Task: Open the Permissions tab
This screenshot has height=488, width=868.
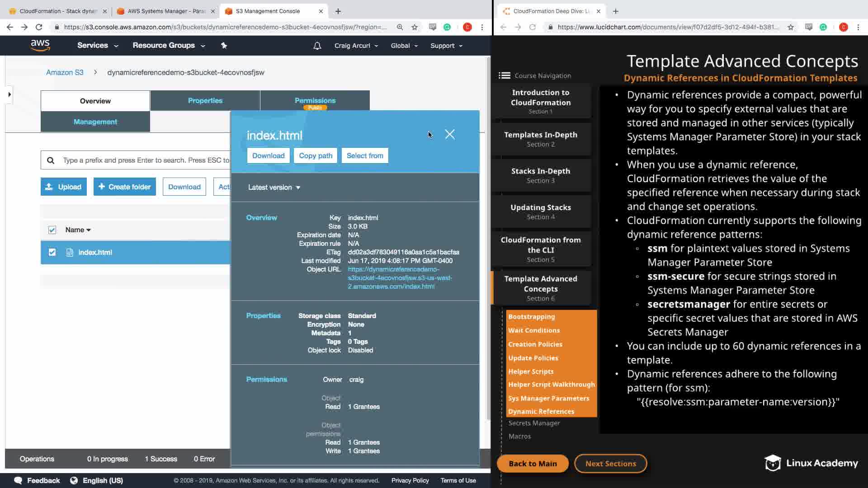Action: tap(315, 100)
